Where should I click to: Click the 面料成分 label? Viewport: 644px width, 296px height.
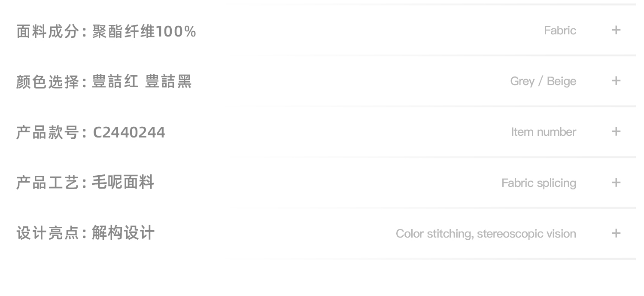click(48, 31)
